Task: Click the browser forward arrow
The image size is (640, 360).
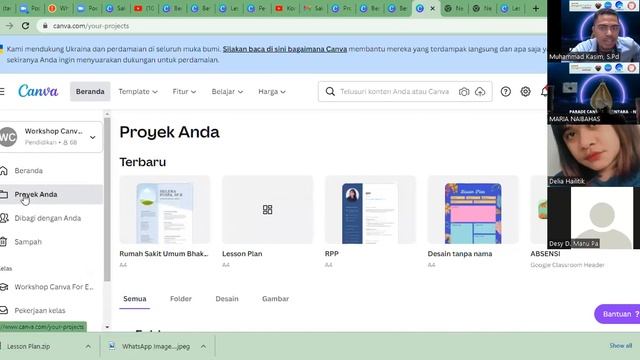Action: pos(9,26)
